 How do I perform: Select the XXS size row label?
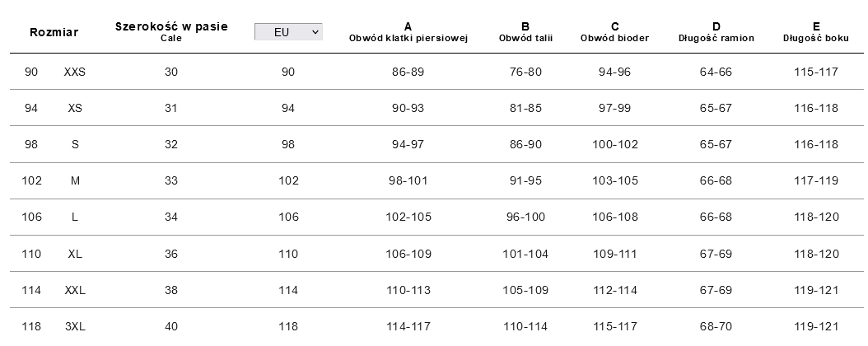(75, 72)
